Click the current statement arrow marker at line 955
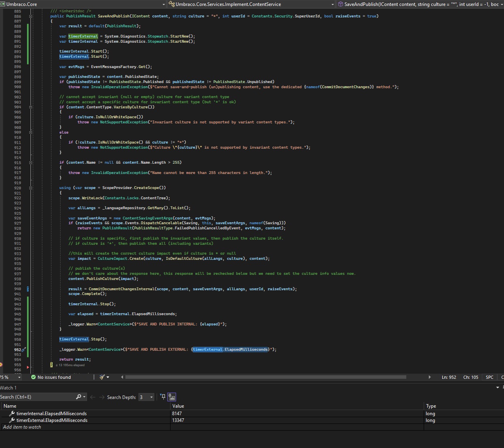The width and height of the screenshot is (504, 448). coord(28,367)
